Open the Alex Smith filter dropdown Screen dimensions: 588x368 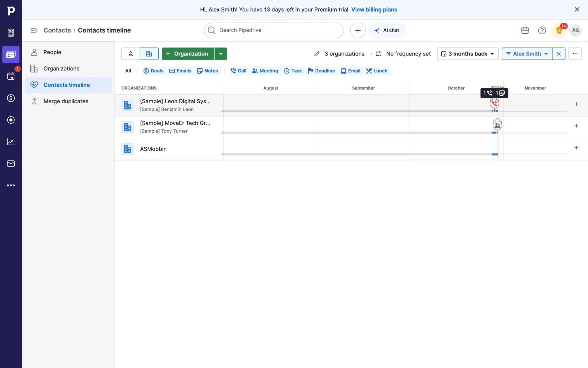point(527,54)
